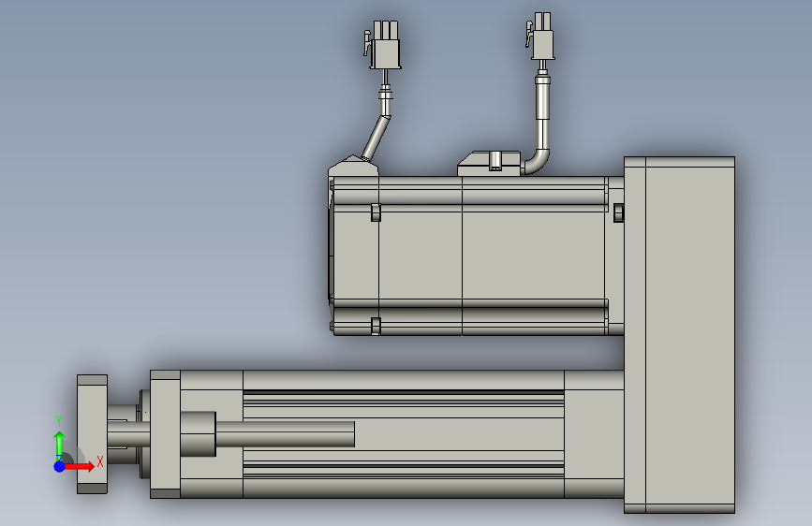Image resolution: width=812 pixels, height=526 pixels.
Task: Click the red "X" axis label
Action: coord(100,461)
